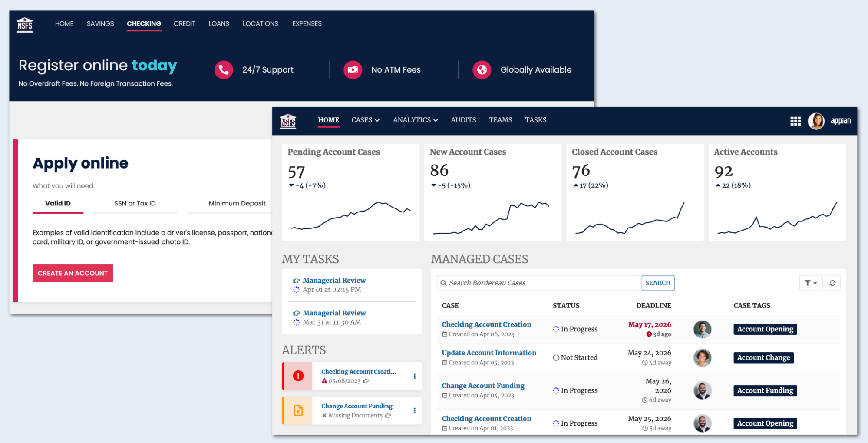The height and width of the screenshot is (443, 868).
Task: Open the filter dropdown in Managed Cases
Action: 811,283
